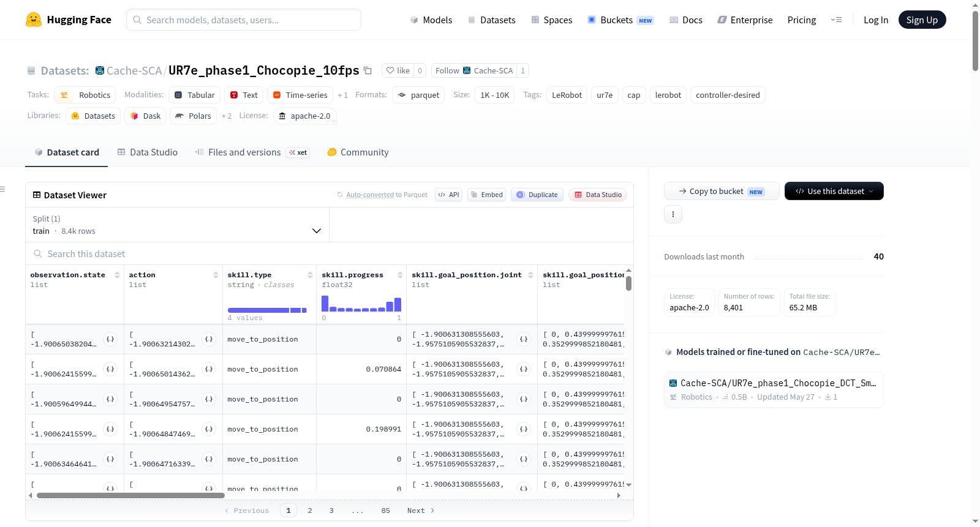
Task: Open the left sidebar menu icon
Action: coord(3,189)
